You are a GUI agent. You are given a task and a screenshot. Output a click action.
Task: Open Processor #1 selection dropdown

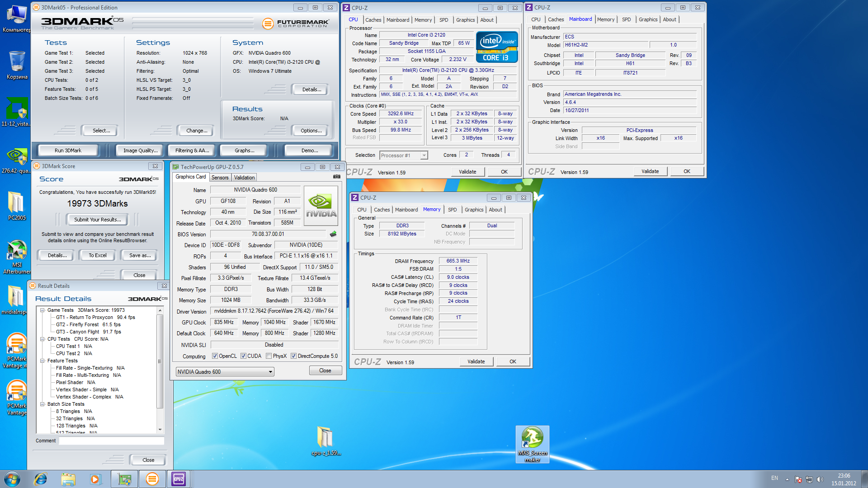[x=403, y=155]
